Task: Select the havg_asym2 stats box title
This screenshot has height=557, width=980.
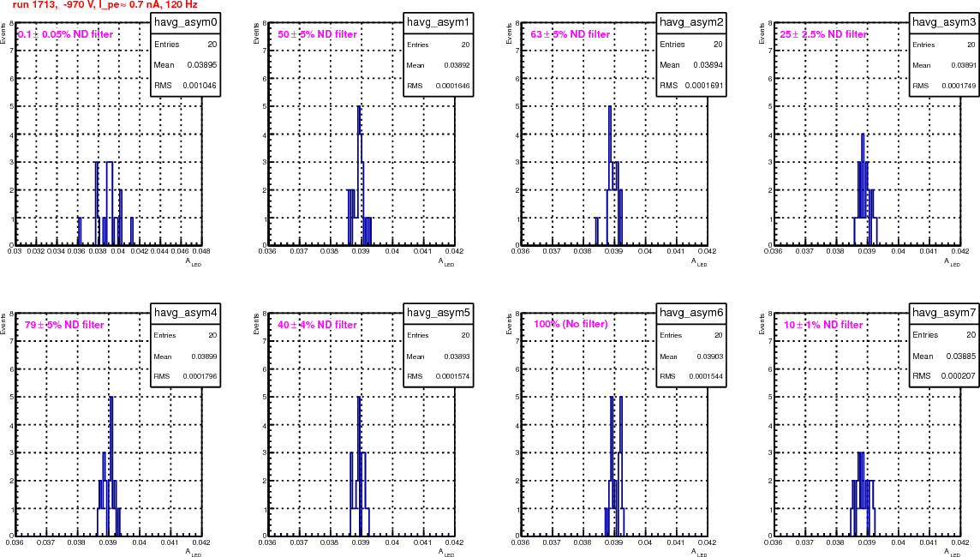Action: [x=691, y=22]
